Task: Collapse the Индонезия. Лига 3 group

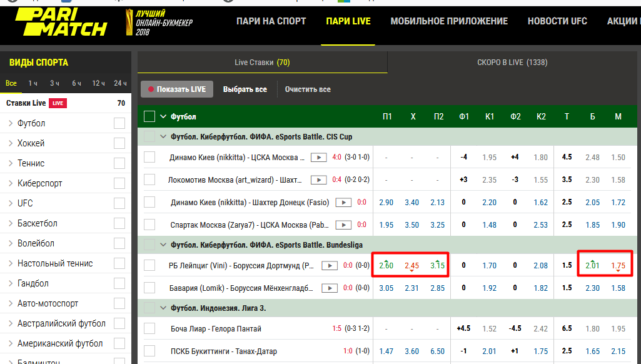Action: (163, 308)
